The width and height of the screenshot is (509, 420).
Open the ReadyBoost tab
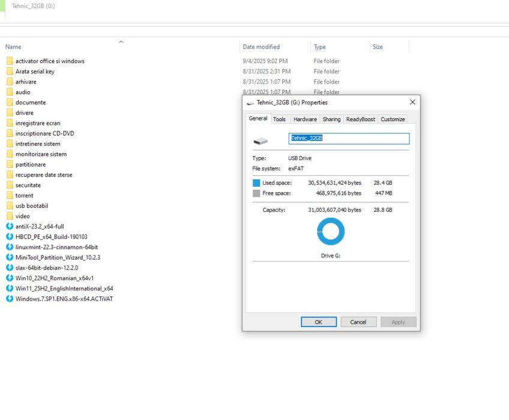tap(360, 119)
